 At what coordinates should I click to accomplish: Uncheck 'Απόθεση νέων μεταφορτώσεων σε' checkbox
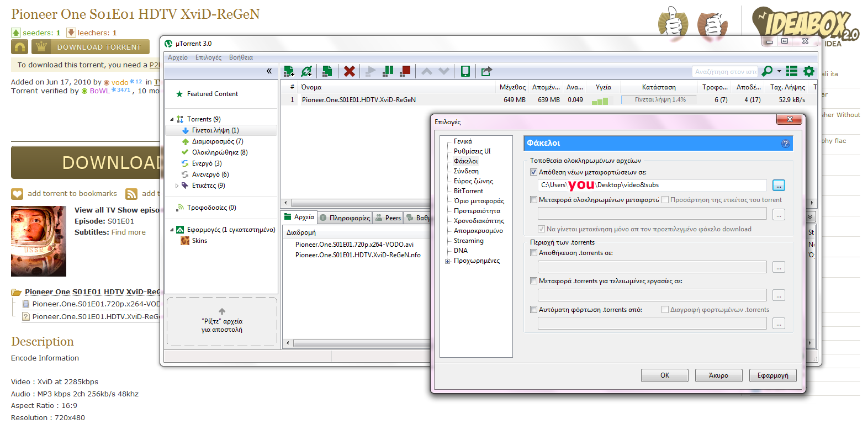coord(534,172)
